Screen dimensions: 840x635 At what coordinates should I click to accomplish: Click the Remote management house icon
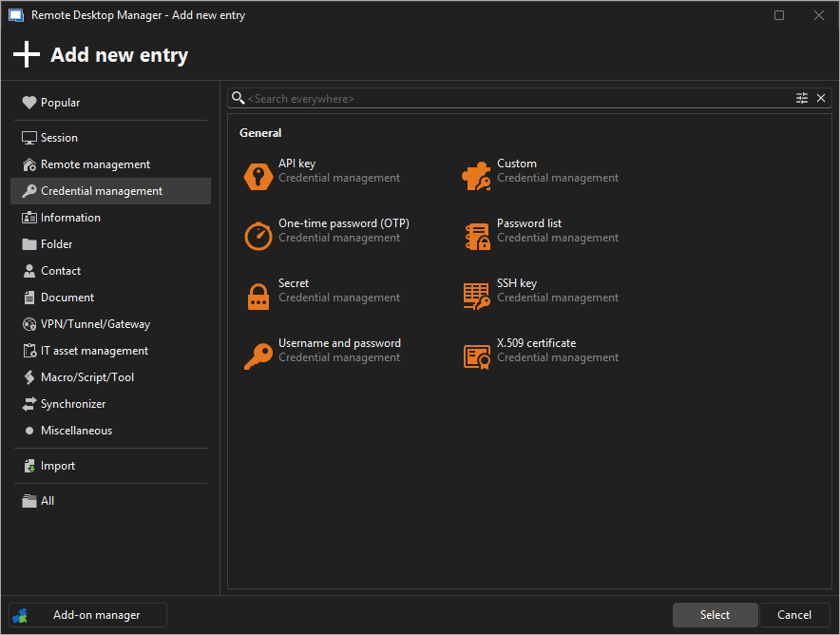coord(29,164)
